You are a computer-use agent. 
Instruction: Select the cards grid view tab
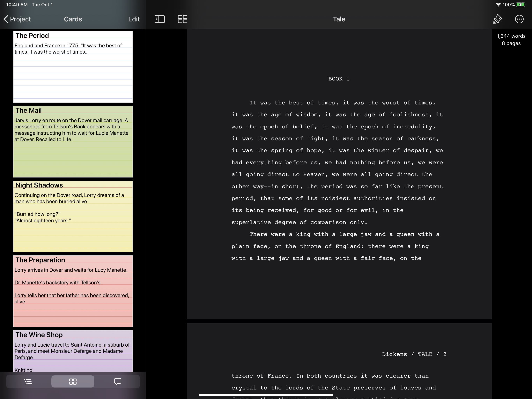pos(73,381)
